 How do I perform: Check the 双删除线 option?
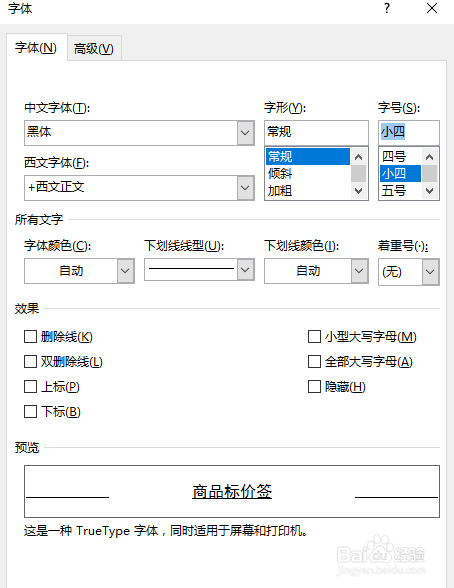[30, 362]
